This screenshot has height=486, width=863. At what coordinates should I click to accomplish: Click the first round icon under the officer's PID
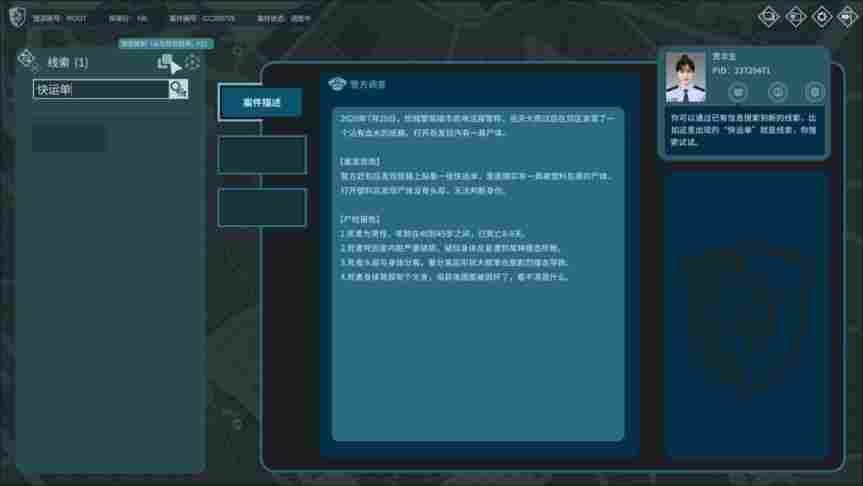[738, 92]
